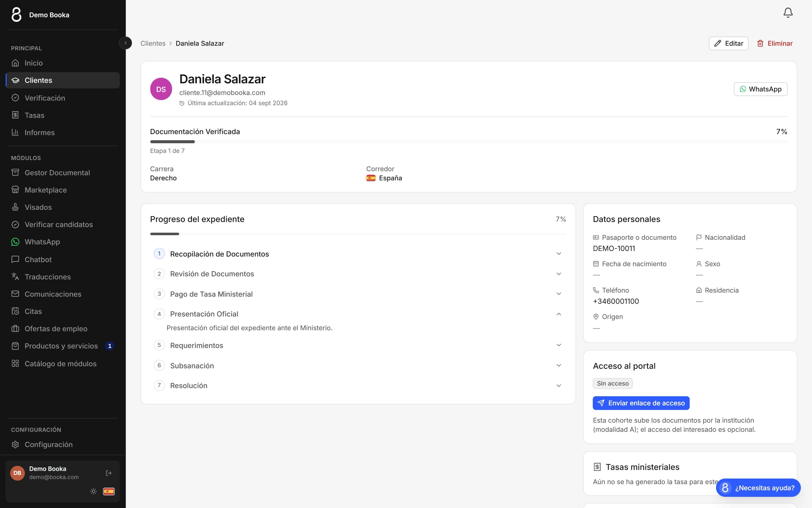
Task: Expand Pago de Tasa Ministerial chevron
Action: (559, 294)
